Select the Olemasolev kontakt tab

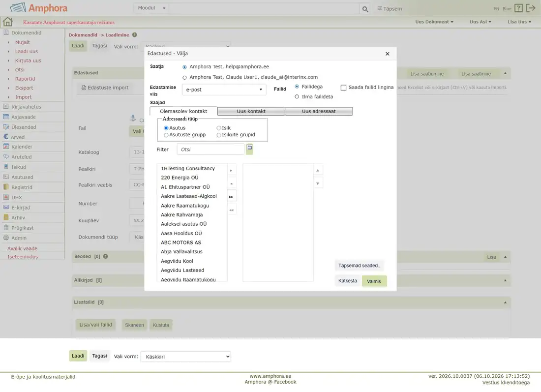pos(183,111)
